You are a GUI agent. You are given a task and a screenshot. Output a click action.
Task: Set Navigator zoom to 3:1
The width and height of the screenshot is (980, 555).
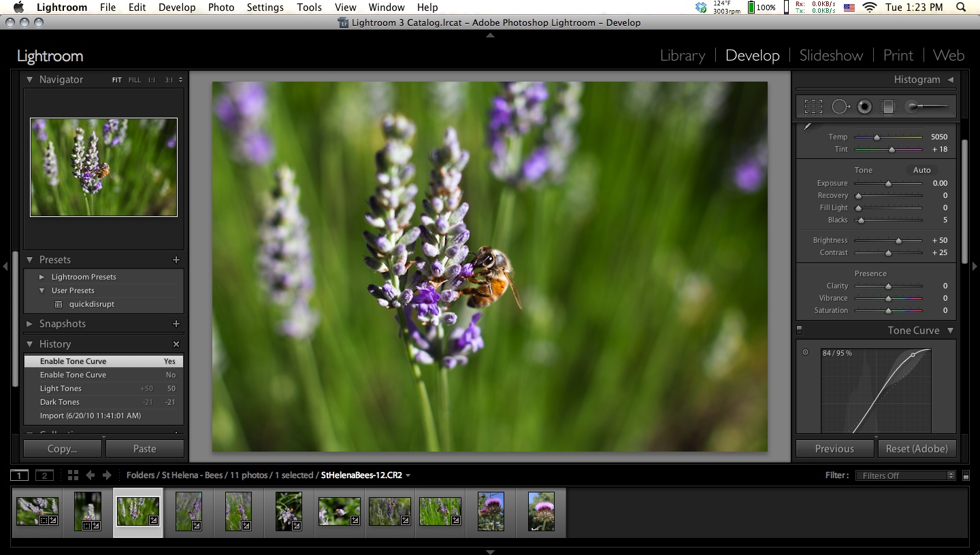[x=169, y=80]
